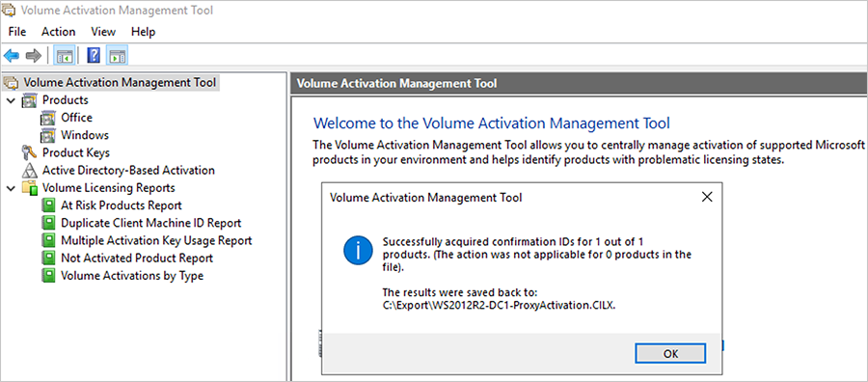Confirm the dialog with the OK button

(x=670, y=354)
